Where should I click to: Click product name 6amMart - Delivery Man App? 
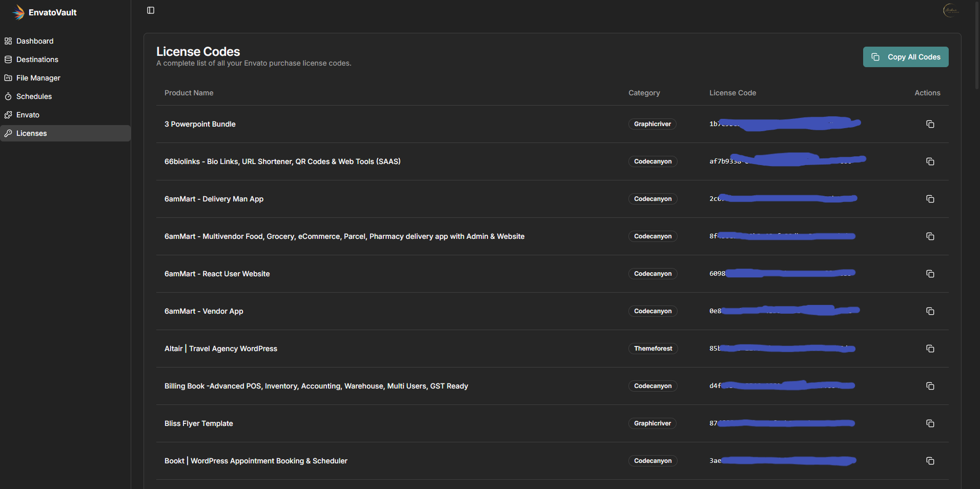[x=214, y=199]
